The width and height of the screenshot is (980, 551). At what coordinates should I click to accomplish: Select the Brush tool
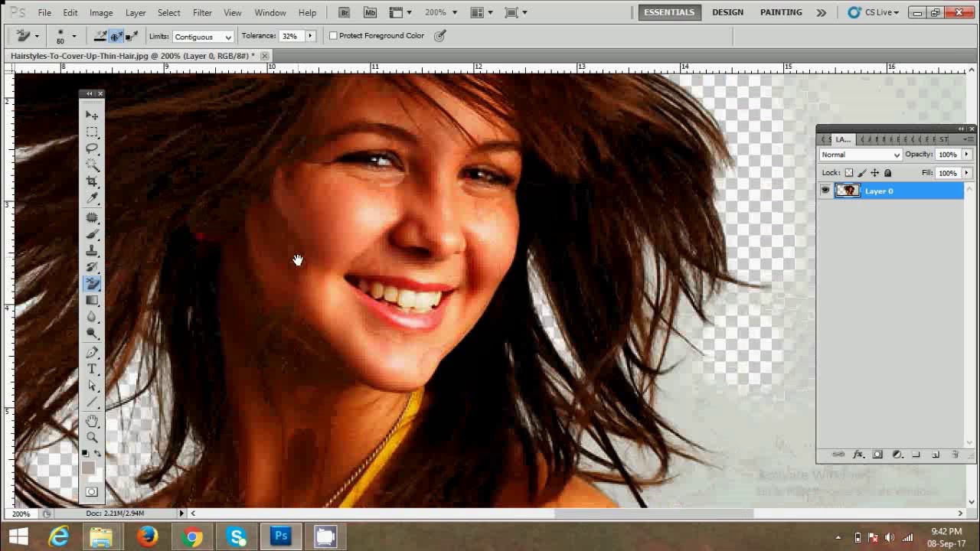click(92, 234)
